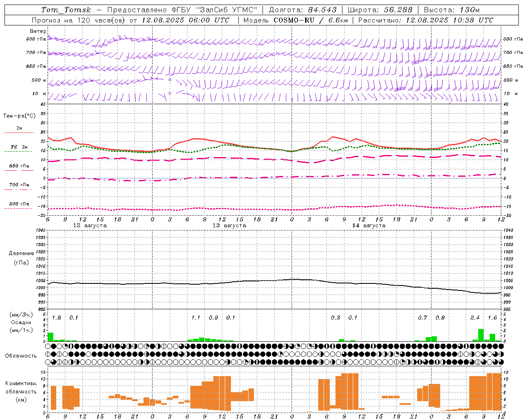525x420 pixels.
Task: Click the Высота: 130м elevation value
Action: (452, 10)
